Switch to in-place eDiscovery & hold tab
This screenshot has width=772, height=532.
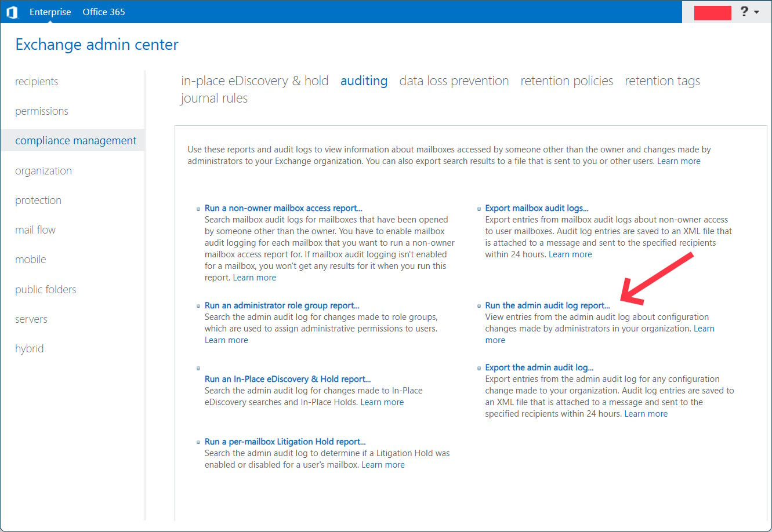[255, 81]
